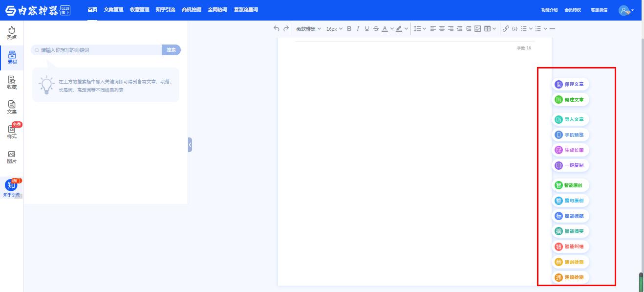The height and width of the screenshot is (292, 644).
Task: Open the 热点 hot topics sidebar icon
Action: (x=12, y=33)
